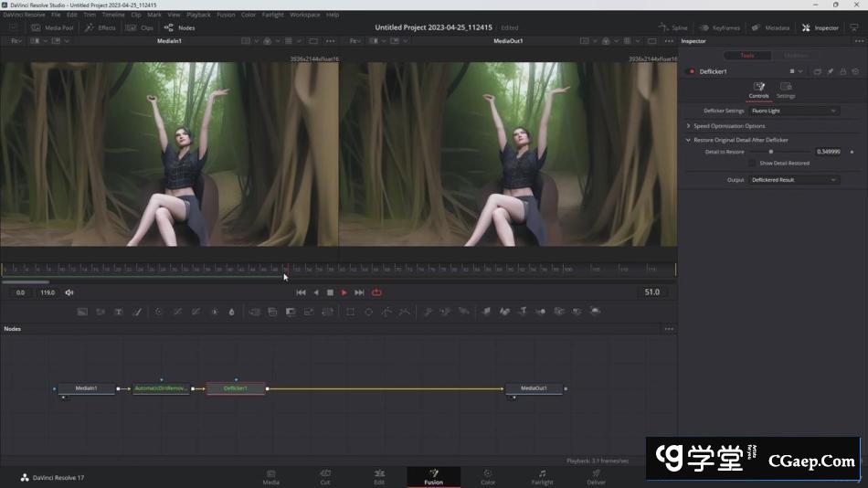Open the Deflicker Settings dropdown

coord(793,111)
